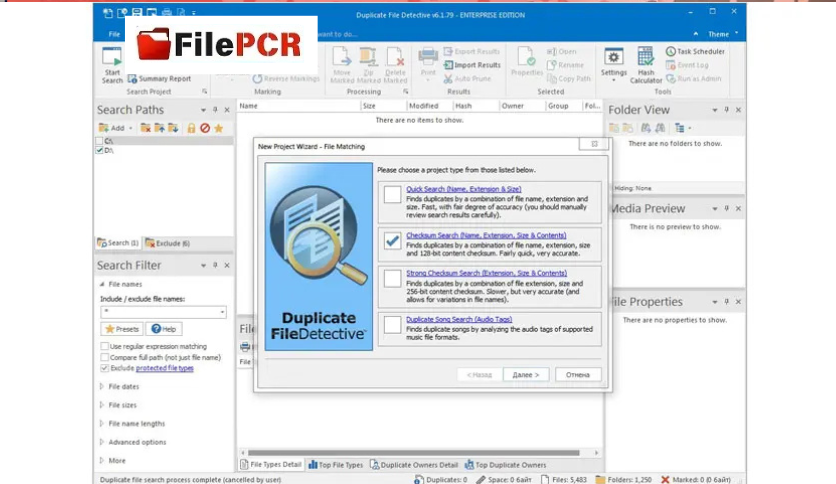Switch to Top Duplicate Owners tab

[505, 465]
